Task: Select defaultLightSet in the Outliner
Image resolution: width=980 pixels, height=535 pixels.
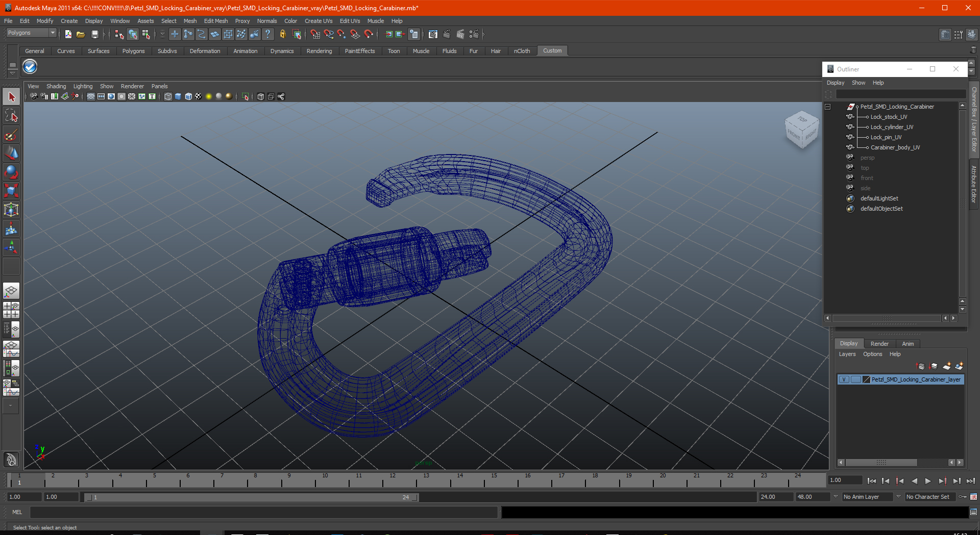Action: point(879,198)
